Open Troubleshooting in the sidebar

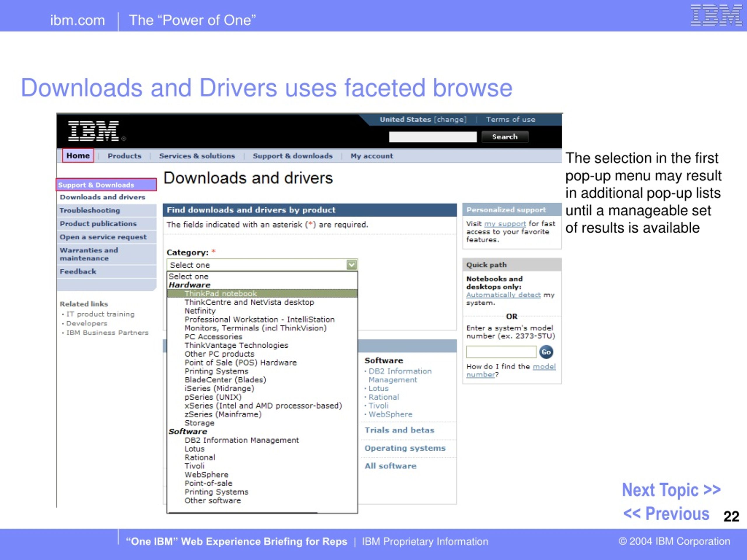[90, 210]
